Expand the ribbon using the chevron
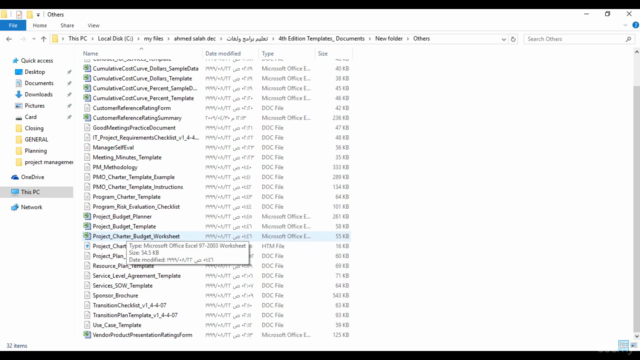640x360 pixels. pos(625,25)
